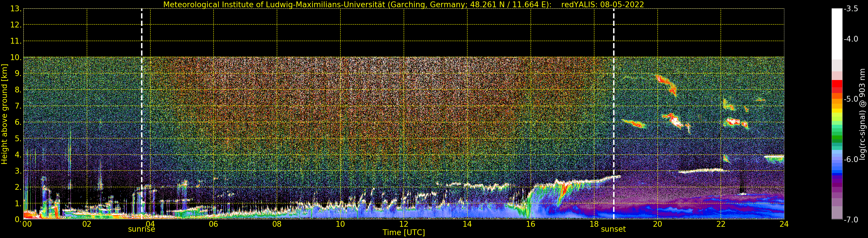Click the '6.' height axis tick label
Viewport: 868px width, 238px height.
click(x=18, y=122)
